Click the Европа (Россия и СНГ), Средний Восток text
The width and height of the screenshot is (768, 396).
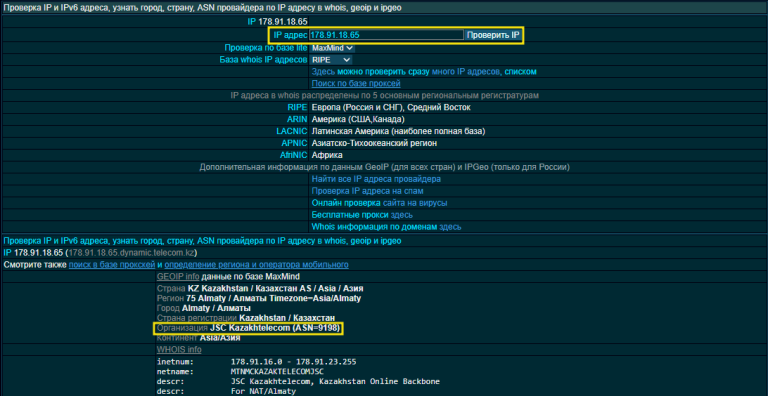coord(391,107)
